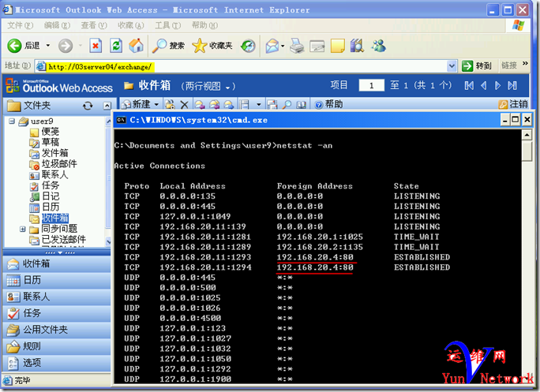
Task: Collapse the 文件夹 pane with the chevron button
Action: click(107, 106)
